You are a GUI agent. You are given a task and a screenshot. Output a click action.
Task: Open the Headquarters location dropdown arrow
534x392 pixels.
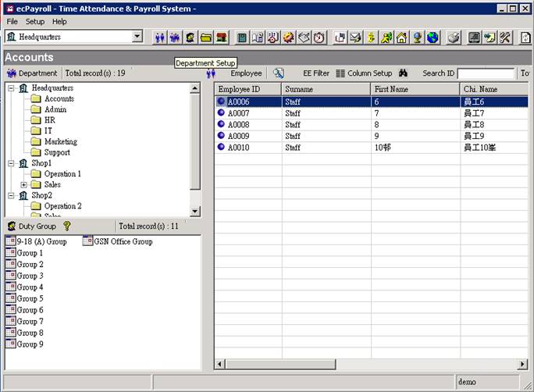click(x=137, y=37)
